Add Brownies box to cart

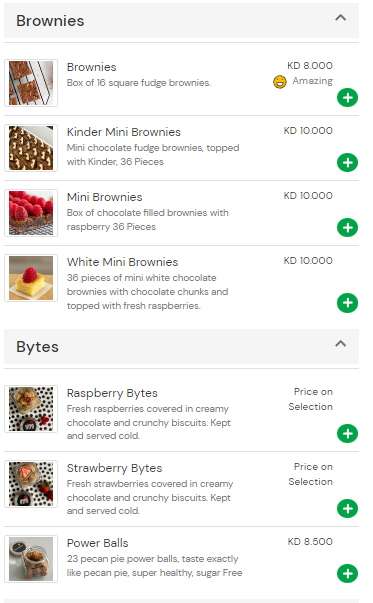tap(347, 98)
